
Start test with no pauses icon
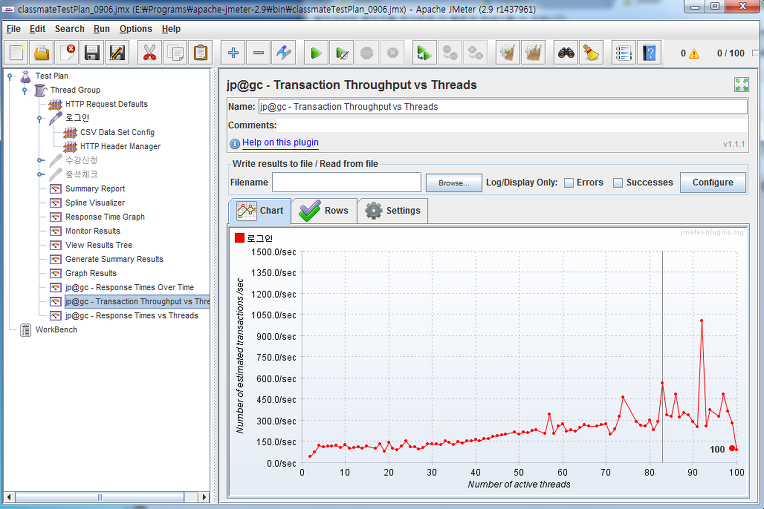342,53
